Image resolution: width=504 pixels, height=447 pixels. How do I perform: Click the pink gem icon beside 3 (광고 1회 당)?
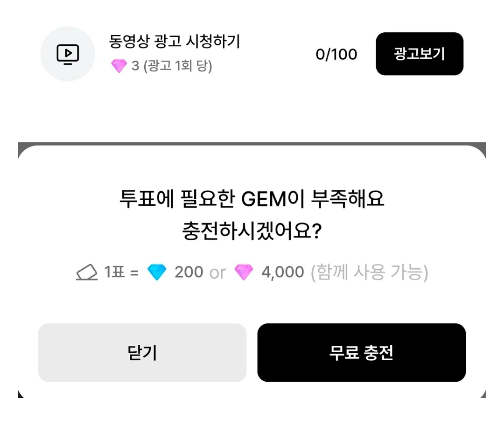point(119,66)
